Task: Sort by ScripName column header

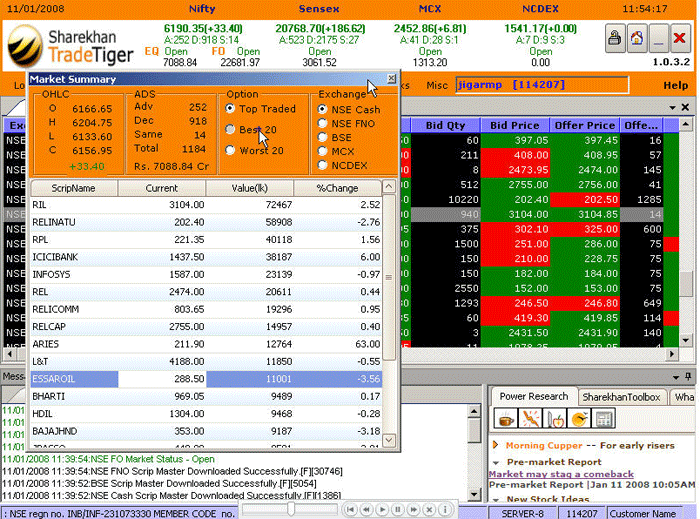Action: [x=74, y=188]
